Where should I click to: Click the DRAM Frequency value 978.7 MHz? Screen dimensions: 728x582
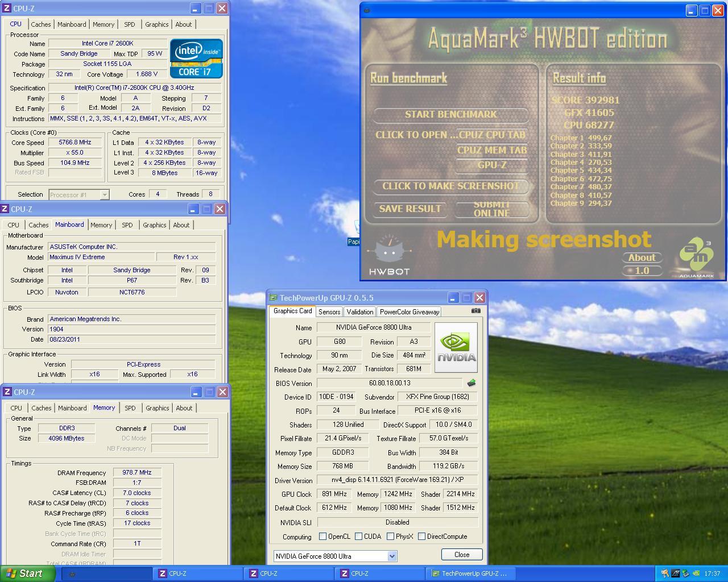click(x=137, y=472)
